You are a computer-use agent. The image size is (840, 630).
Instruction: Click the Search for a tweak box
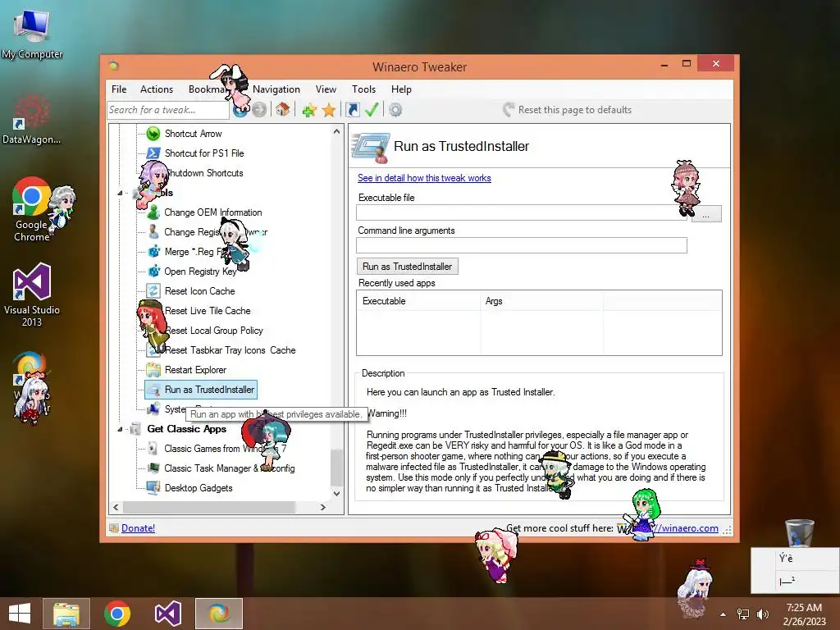(167, 110)
